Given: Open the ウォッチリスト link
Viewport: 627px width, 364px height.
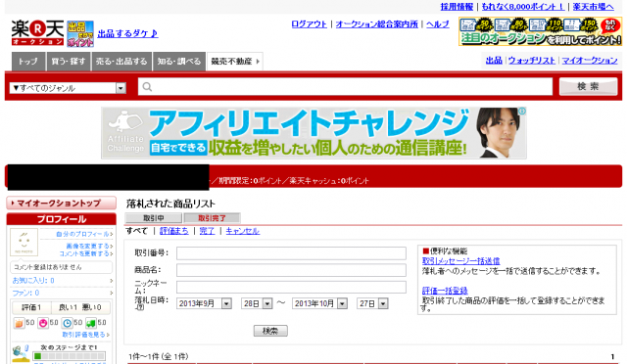Looking at the screenshot, I should pos(532,61).
